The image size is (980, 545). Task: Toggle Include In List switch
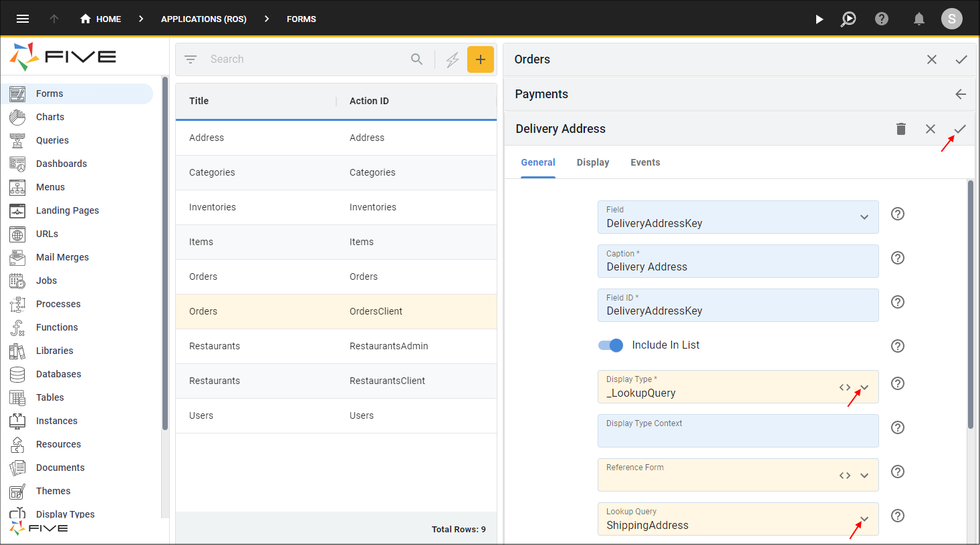click(610, 345)
